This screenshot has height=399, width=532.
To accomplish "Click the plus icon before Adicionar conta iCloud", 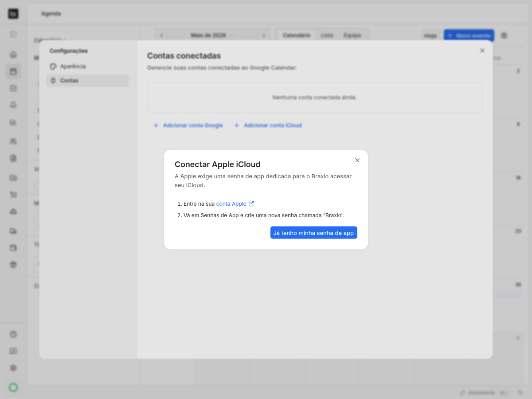I will click(236, 125).
